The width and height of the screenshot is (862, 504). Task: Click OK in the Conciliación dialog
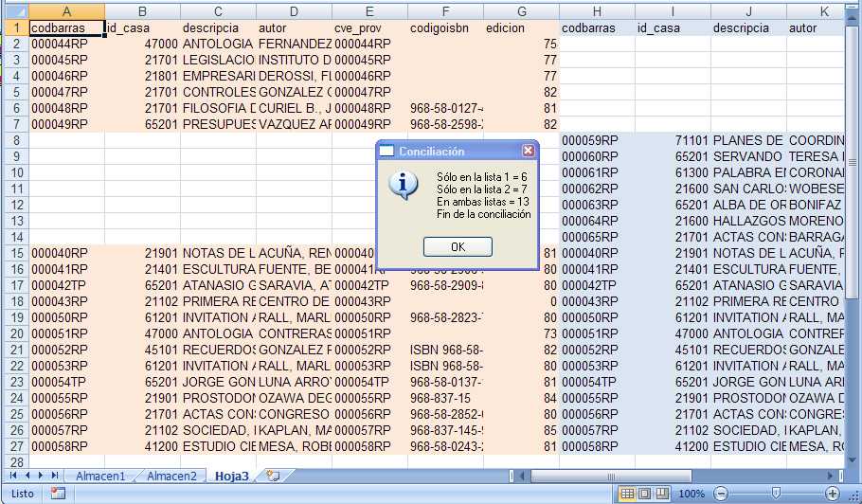[x=458, y=246]
